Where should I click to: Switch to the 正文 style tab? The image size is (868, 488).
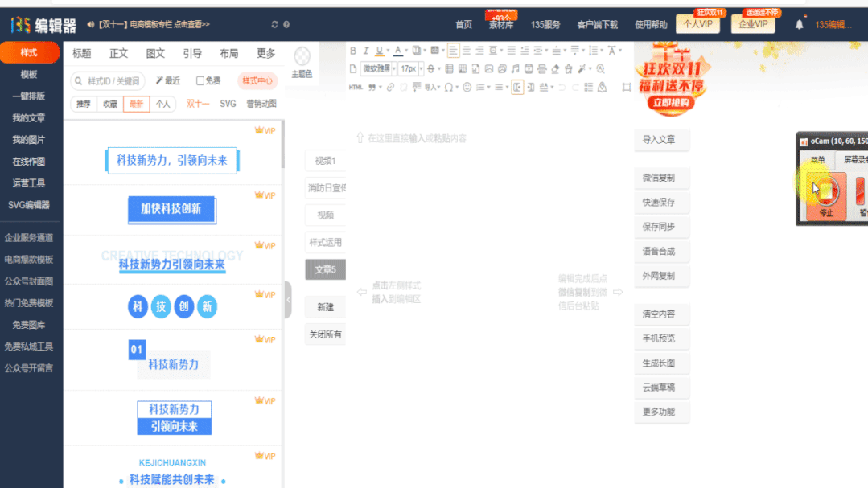pos(118,53)
